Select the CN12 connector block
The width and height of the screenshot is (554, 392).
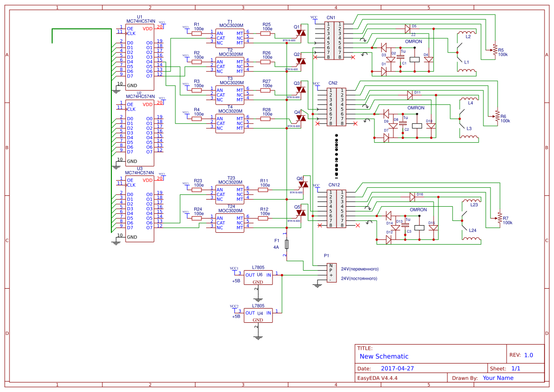(x=336, y=209)
